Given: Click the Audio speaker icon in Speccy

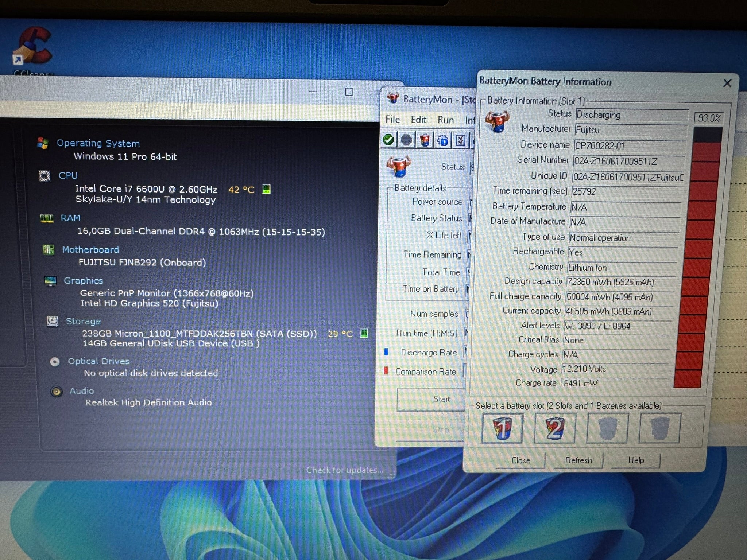Looking at the screenshot, I should point(56,392).
